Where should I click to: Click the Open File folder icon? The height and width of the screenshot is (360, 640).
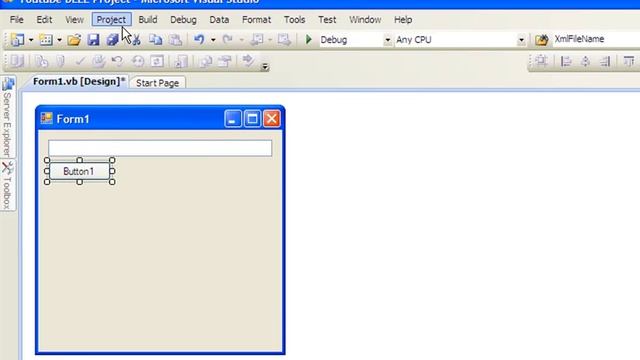(74, 40)
